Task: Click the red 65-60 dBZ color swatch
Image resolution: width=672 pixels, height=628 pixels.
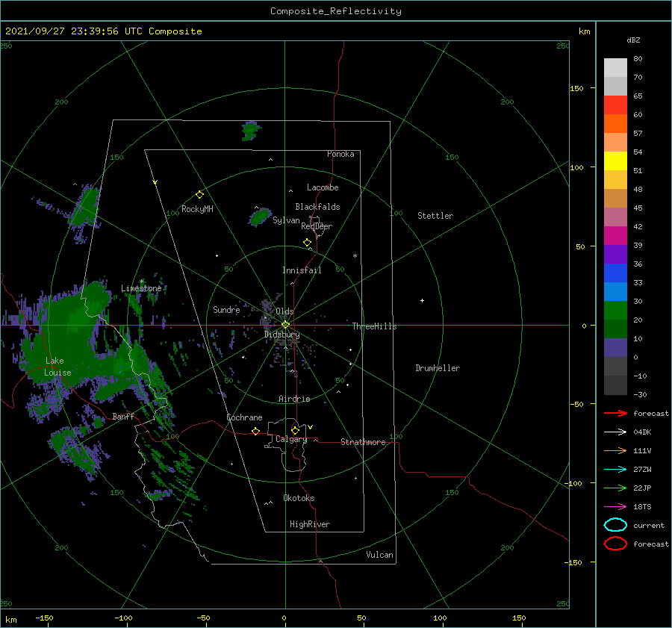Action: 615,105
